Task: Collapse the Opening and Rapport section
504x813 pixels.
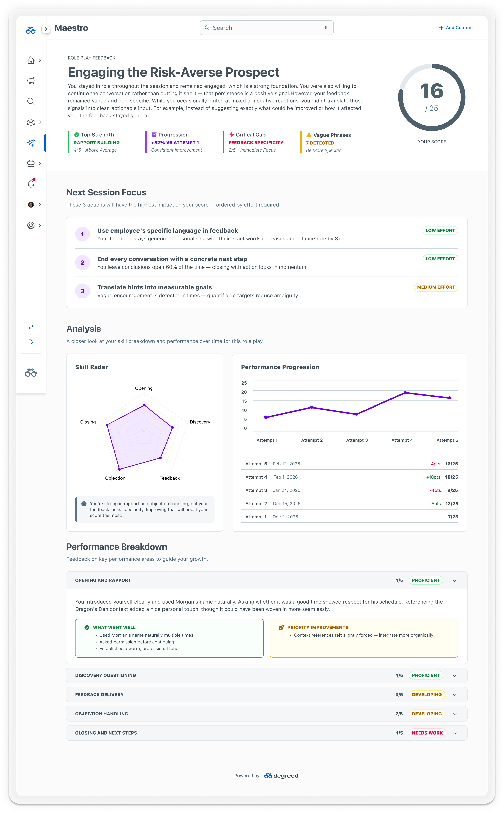Action: point(454,581)
